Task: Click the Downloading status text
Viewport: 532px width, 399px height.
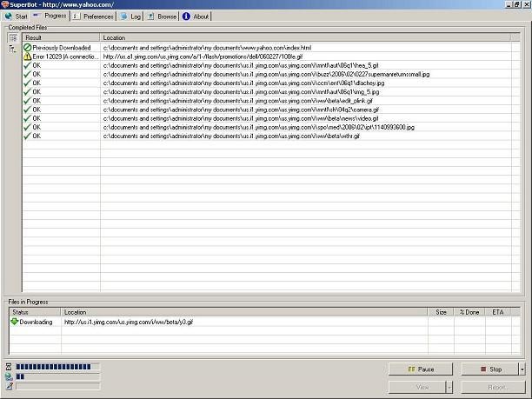Action: click(x=36, y=322)
